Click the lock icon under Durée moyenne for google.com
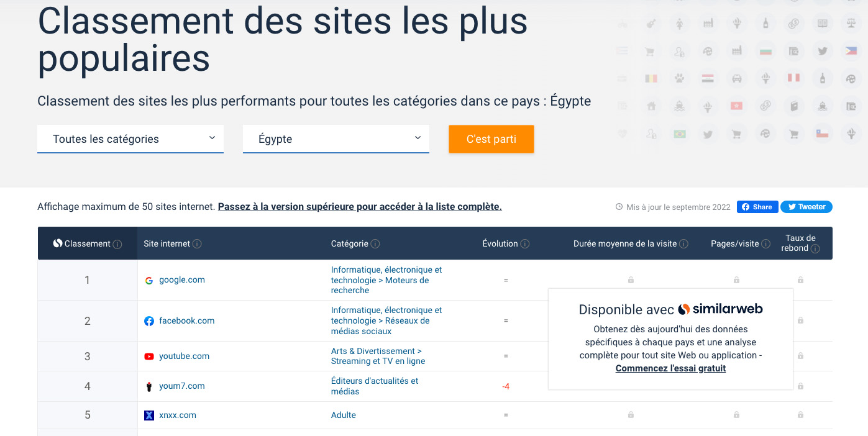 (631, 280)
